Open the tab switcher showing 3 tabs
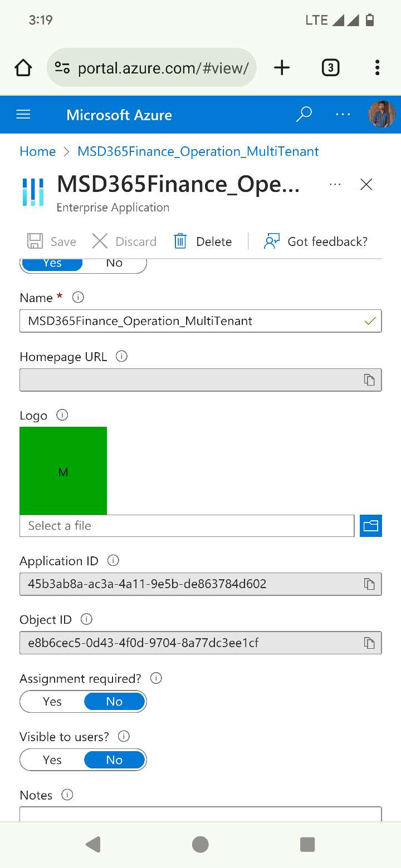This screenshot has width=401, height=868. (330, 68)
